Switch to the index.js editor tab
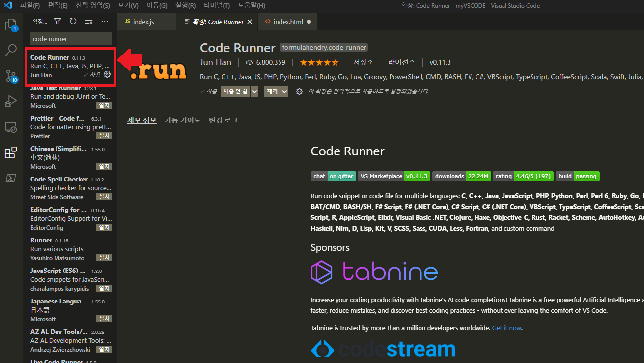This screenshot has width=644, height=363. 146,22
